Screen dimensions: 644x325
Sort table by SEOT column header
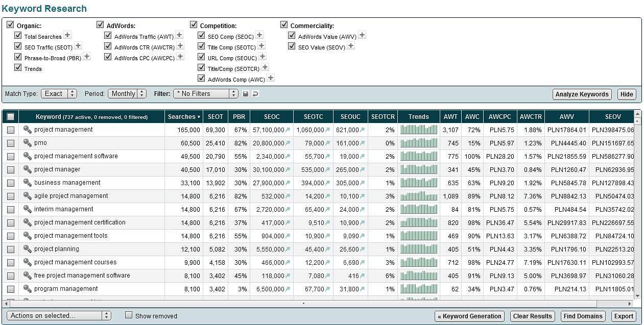216,117
